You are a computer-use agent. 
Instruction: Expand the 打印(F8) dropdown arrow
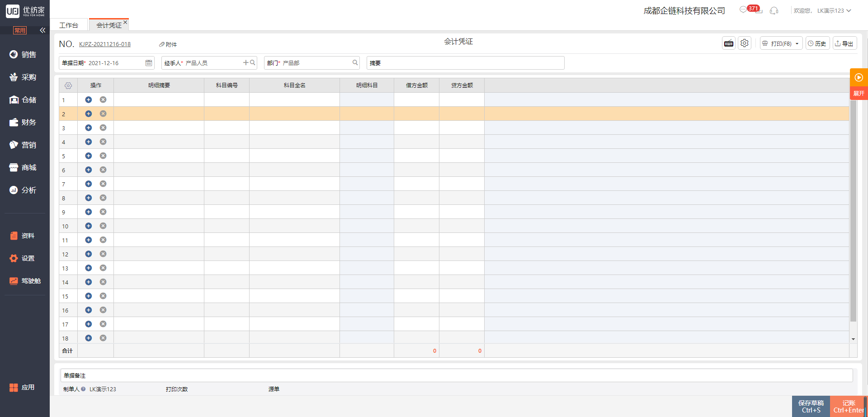coord(797,44)
